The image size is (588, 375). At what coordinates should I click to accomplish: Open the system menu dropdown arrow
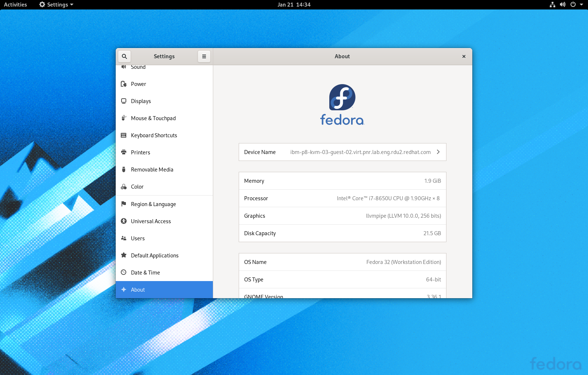coord(581,5)
